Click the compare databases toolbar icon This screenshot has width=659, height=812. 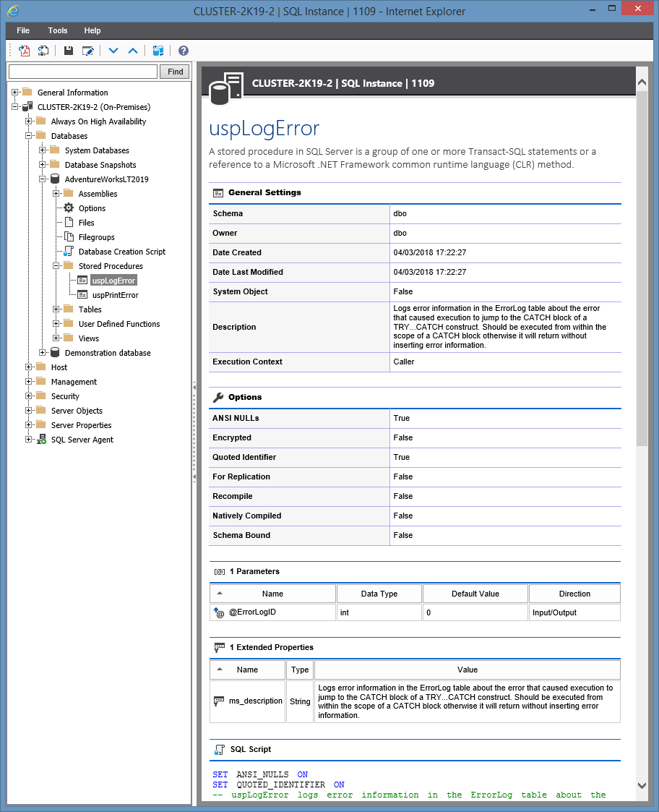click(158, 51)
